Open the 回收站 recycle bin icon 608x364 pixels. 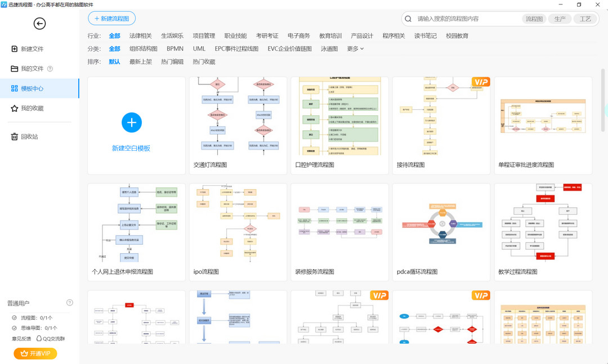tap(15, 136)
